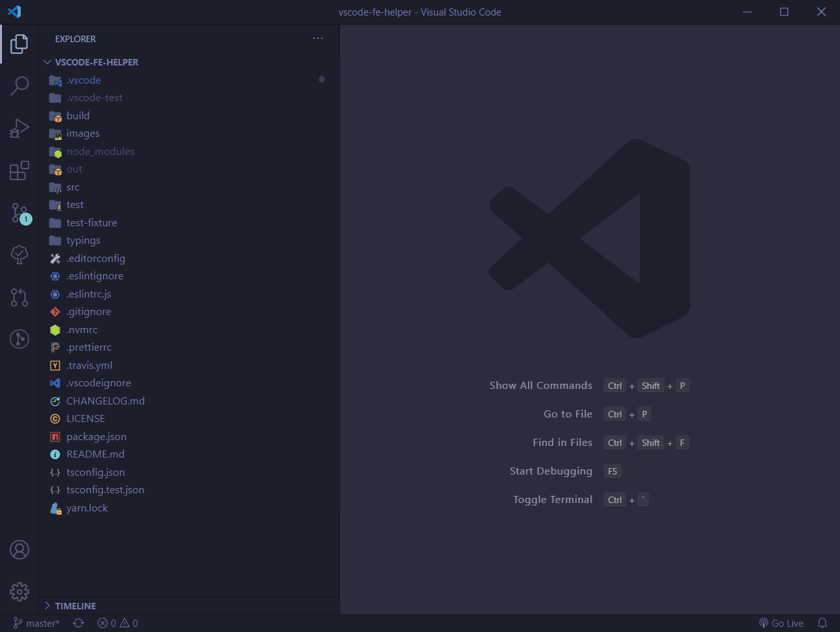Screen dimensions: 840x632
Task: Expand the src folder
Action: (x=189, y=187)
